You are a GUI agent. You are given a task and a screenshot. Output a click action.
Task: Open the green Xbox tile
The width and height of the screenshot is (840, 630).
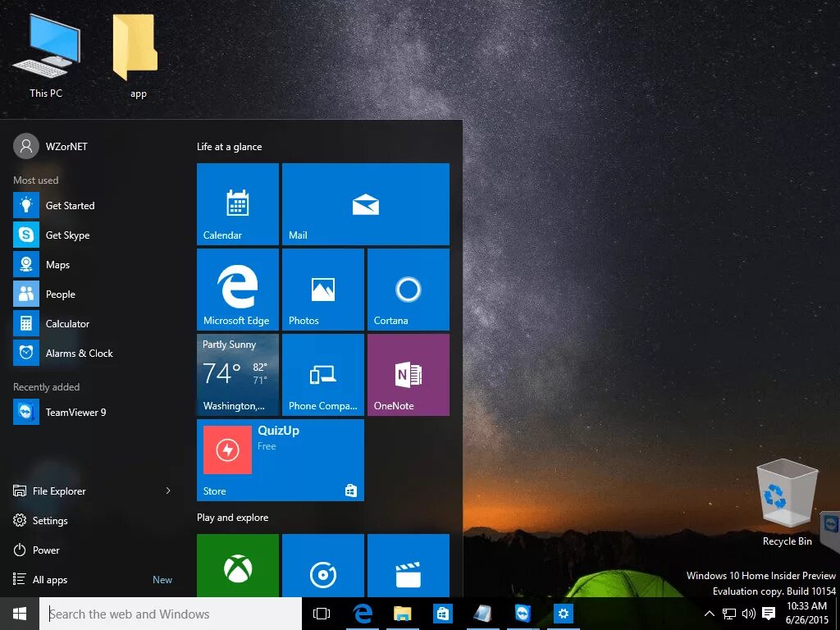238,565
